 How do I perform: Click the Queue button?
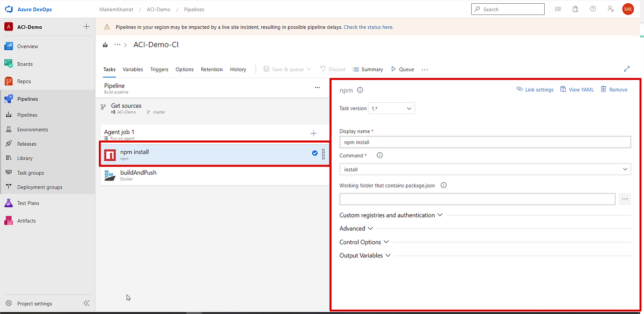[x=402, y=69]
